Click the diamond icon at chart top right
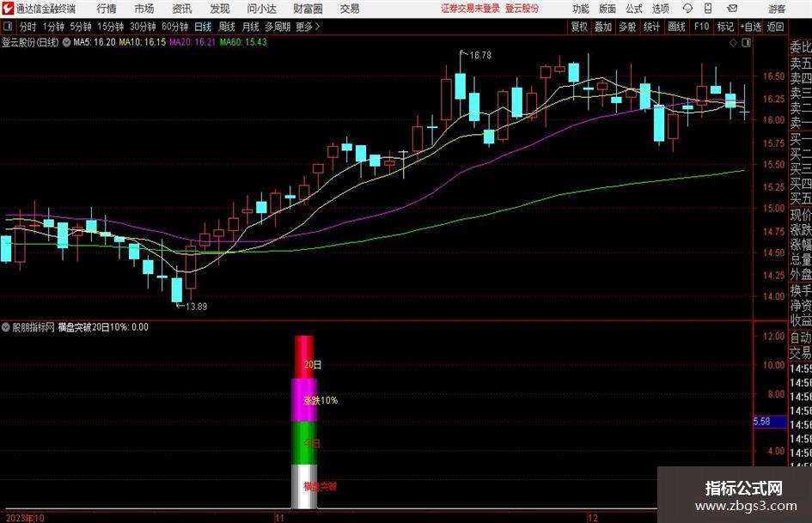Viewport: 812px width, 523px height. (733, 43)
